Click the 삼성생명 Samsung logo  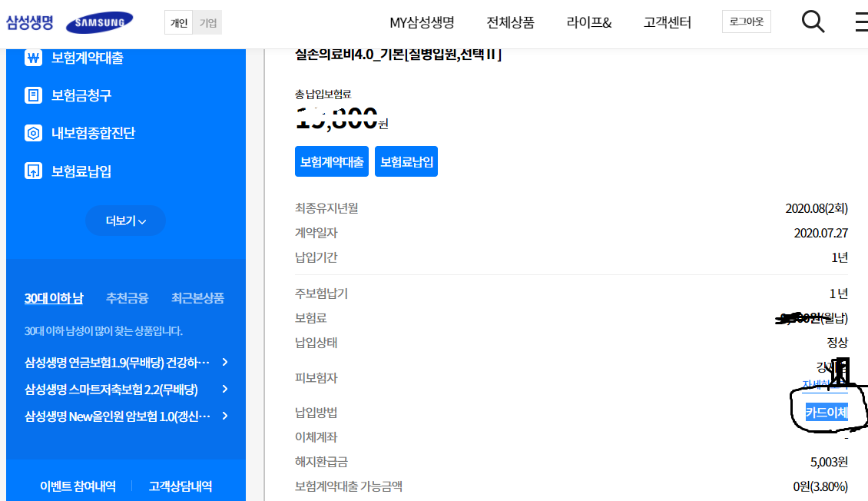[69, 23]
